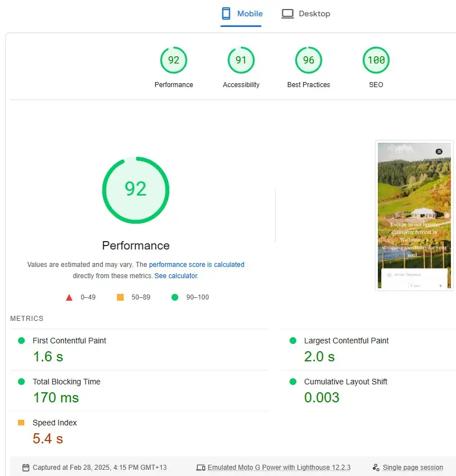
Task: Select the green dot beside First Contentful Paint
Action: pos(21,341)
